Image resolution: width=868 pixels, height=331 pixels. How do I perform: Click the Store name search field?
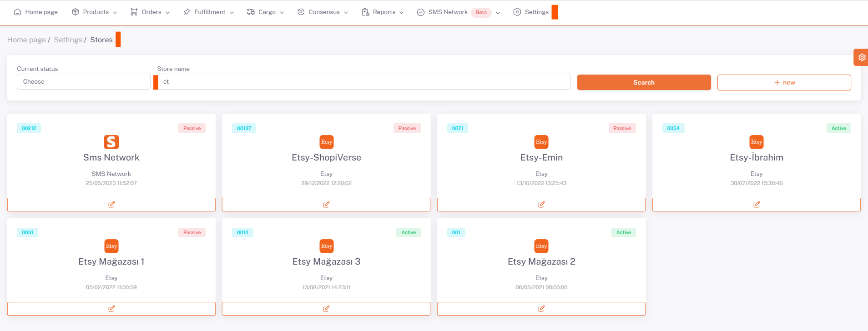pyautogui.click(x=364, y=82)
